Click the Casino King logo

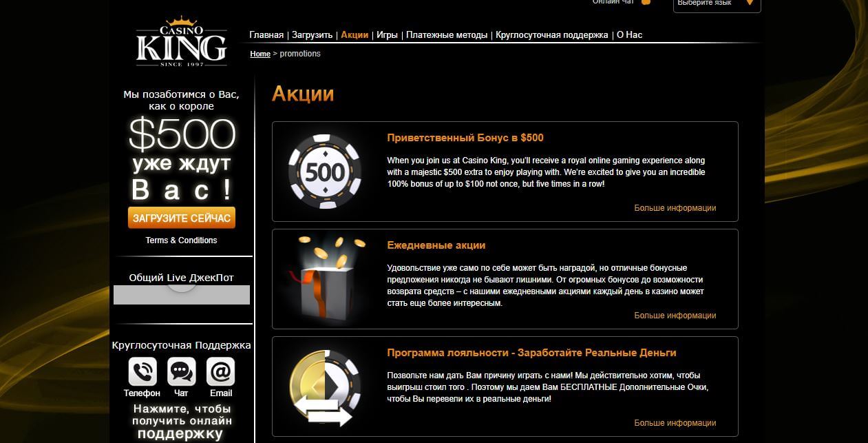click(x=181, y=43)
